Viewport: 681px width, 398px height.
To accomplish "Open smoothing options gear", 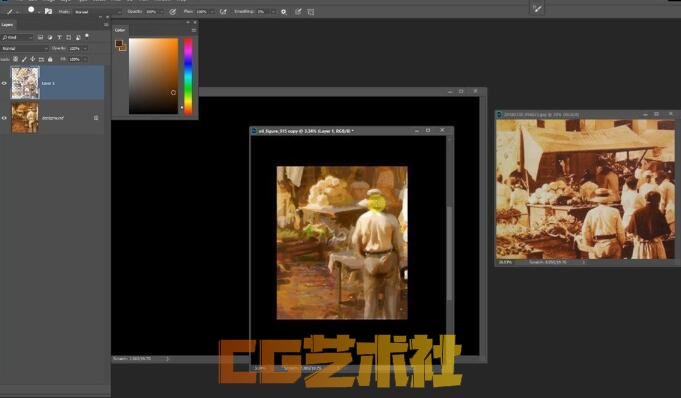I will coord(284,12).
